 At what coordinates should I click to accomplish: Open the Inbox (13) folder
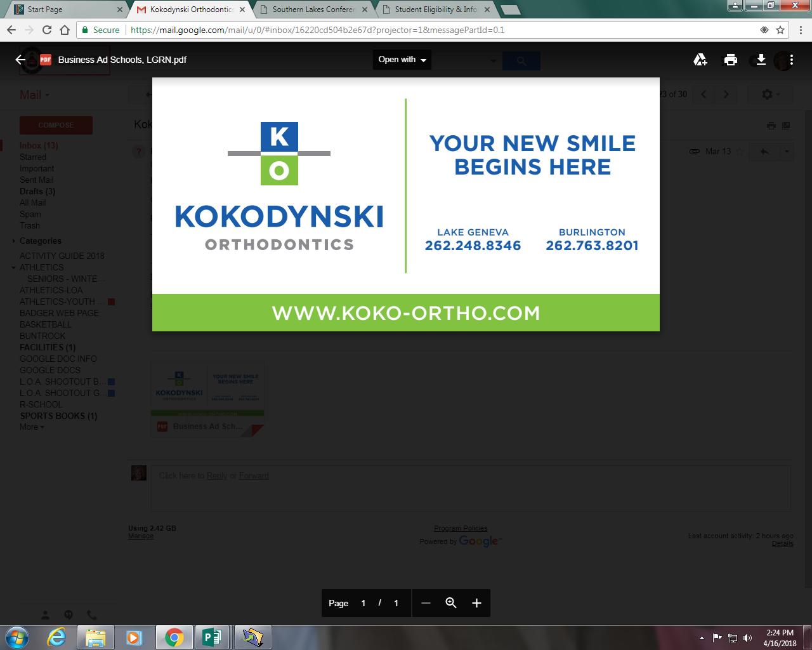[39, 145]
